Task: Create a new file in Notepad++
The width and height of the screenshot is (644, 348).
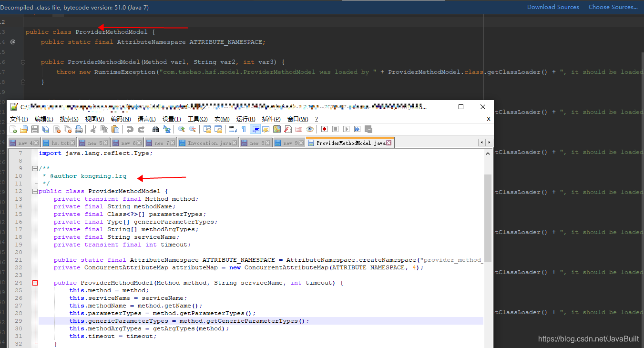Action: pos(13,129)
